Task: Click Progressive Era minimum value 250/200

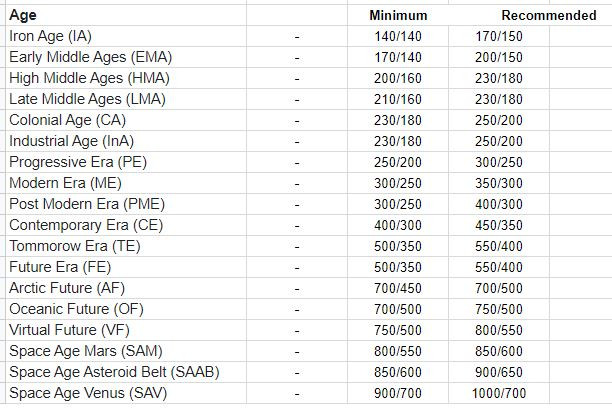Action: point(398,162)
